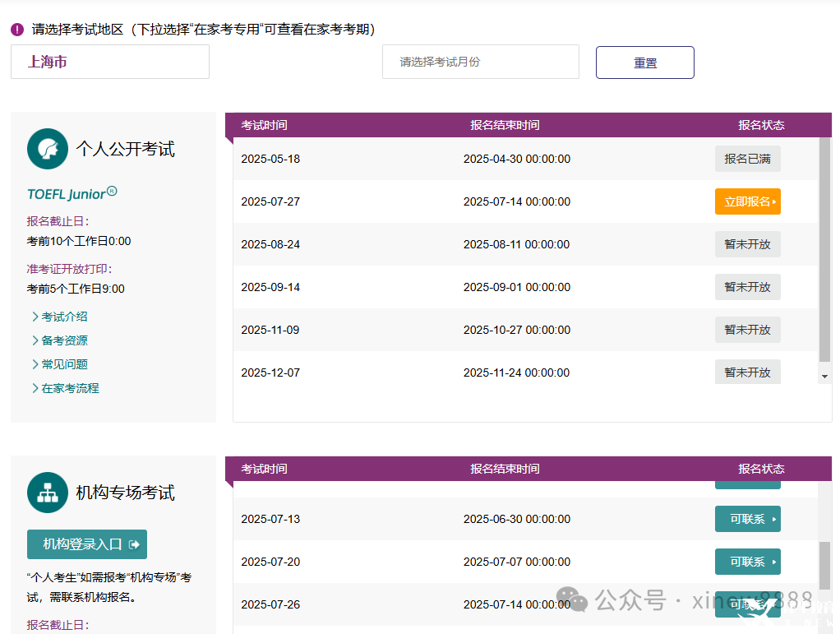
Task: Click 暂未开放 status for 2025-09-14
Action: tap(747, 287)
